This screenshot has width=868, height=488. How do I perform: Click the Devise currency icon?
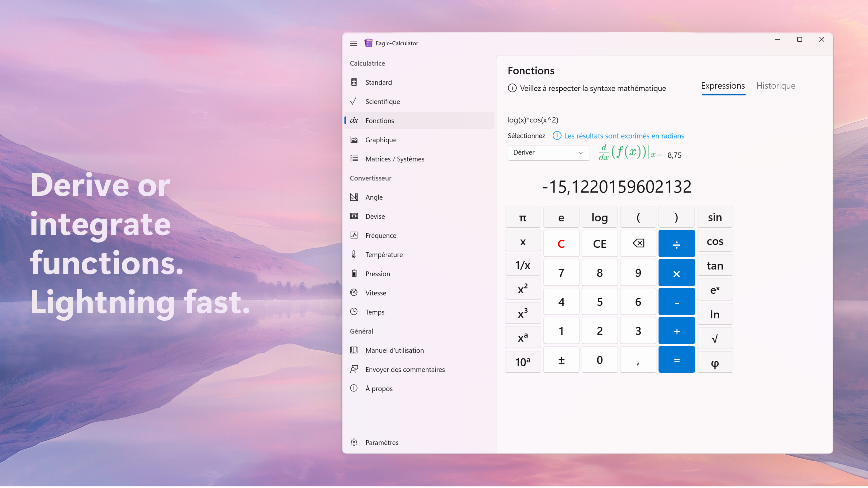click(354, 216)
